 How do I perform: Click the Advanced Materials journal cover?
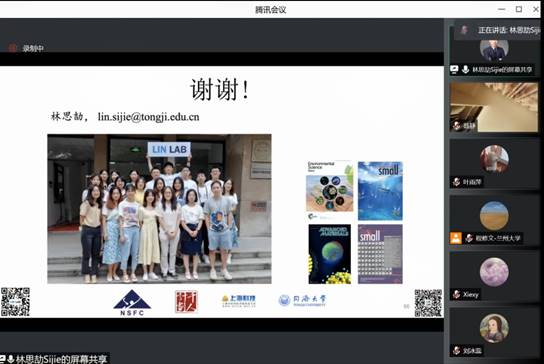coord(330,254)
